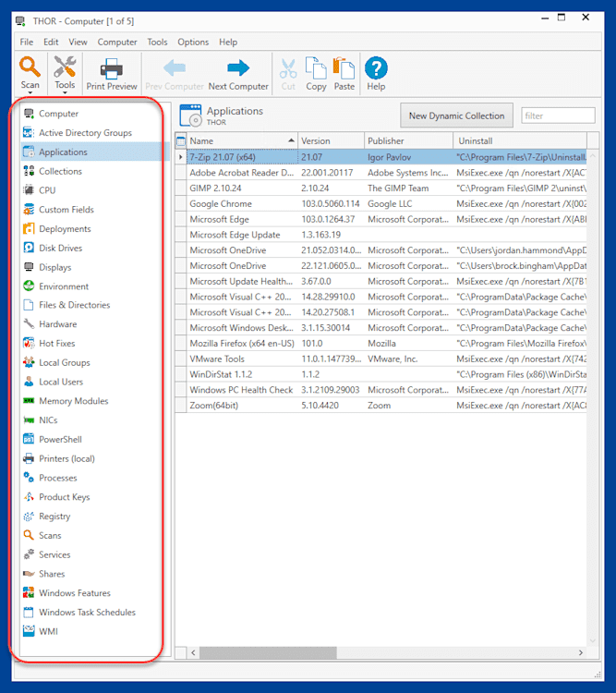Image resolution: width=616 pixels, height=693 pixels.
Task: Open Processes sidebar icon
Action: 29,478
